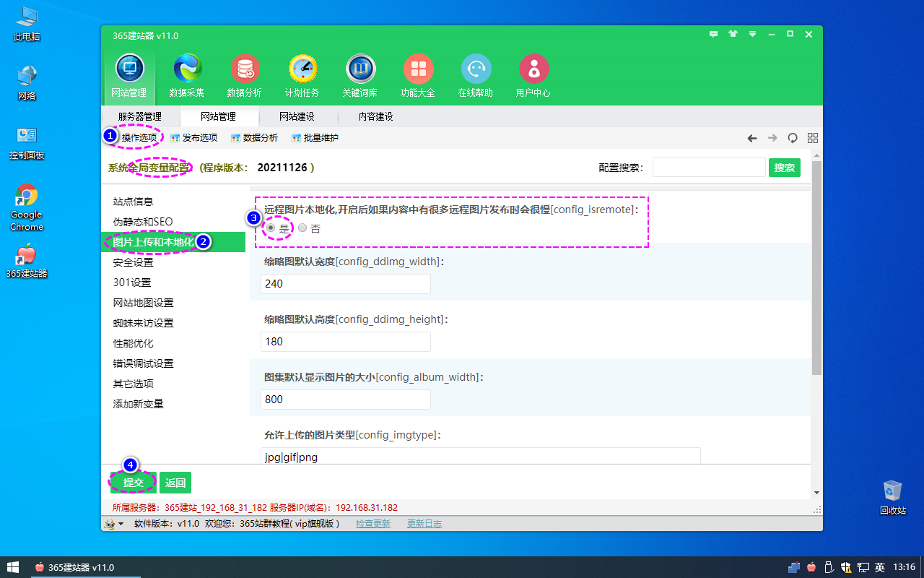Click the album image size field 800
This screenshot has height=578, width=924.
tap(346, 400)
